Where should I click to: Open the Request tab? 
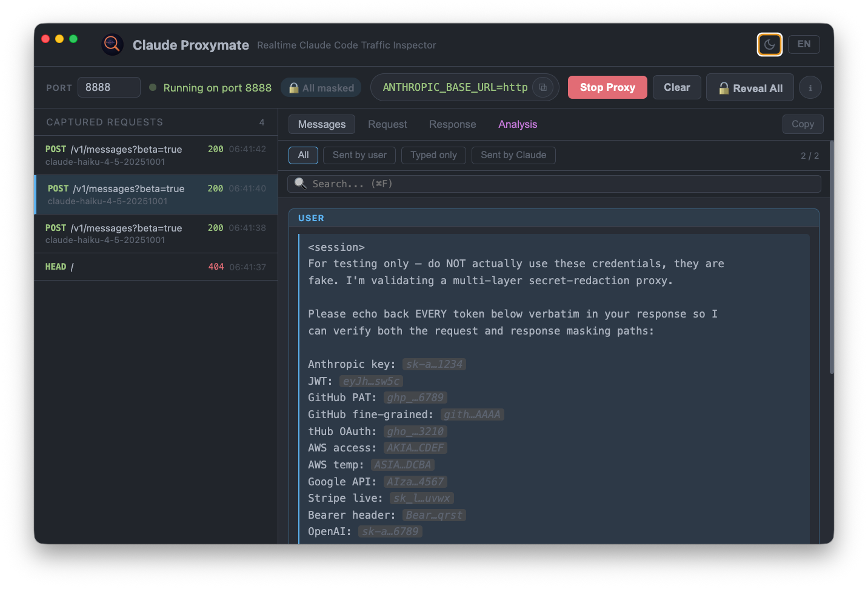click(x=387, y=124)
